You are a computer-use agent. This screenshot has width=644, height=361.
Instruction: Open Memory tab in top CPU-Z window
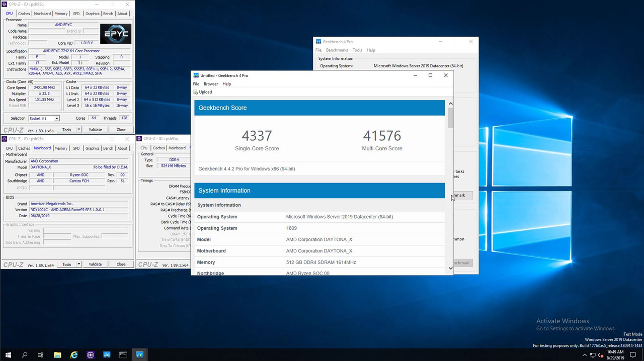point(61,14)
